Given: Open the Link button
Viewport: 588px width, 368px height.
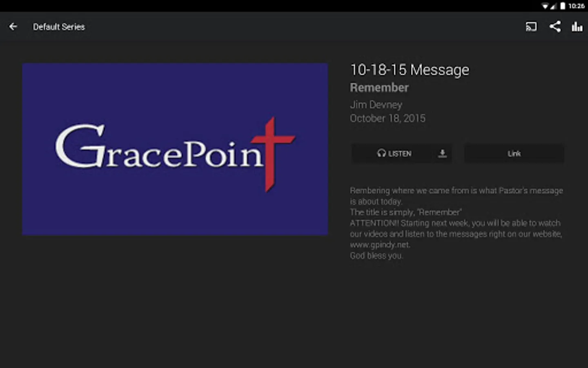Looking at the screenshot, I should (x=514, y=153).
